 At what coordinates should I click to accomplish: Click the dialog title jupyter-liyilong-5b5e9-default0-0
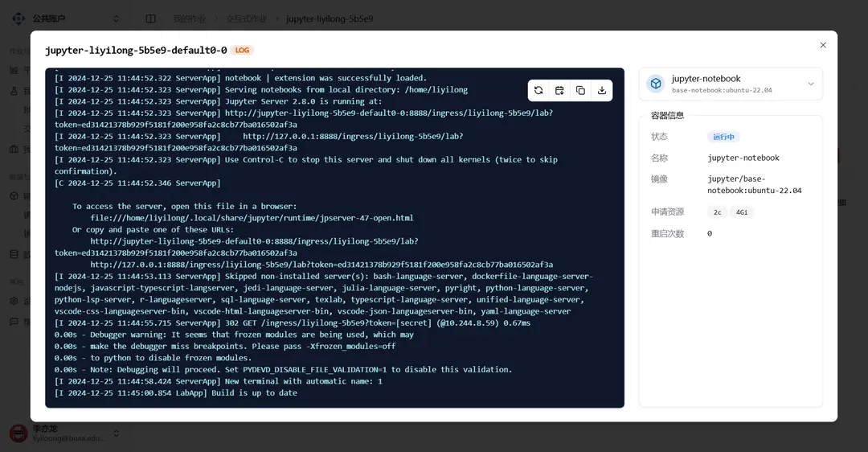coord(136,50)
